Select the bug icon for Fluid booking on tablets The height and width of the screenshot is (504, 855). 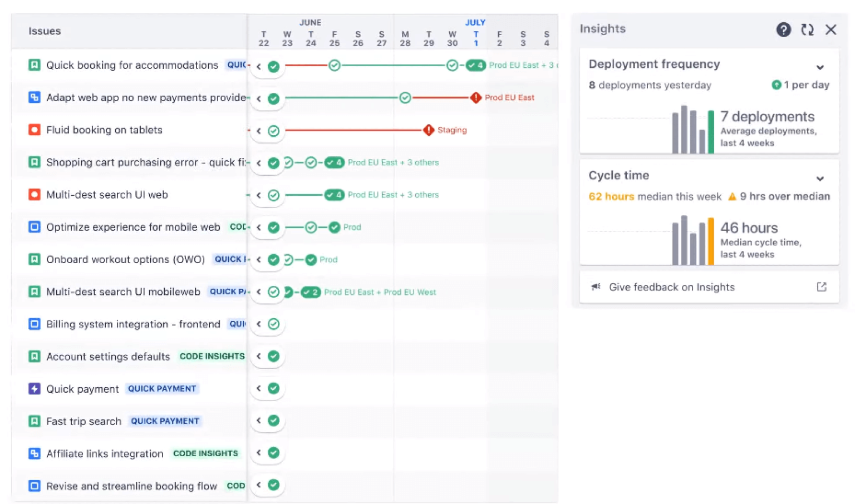click(34, 130)
